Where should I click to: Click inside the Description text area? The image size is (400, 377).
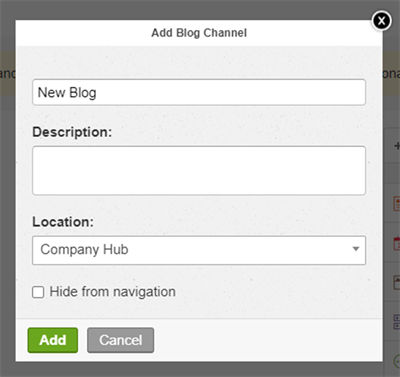(x=199, y=170)
